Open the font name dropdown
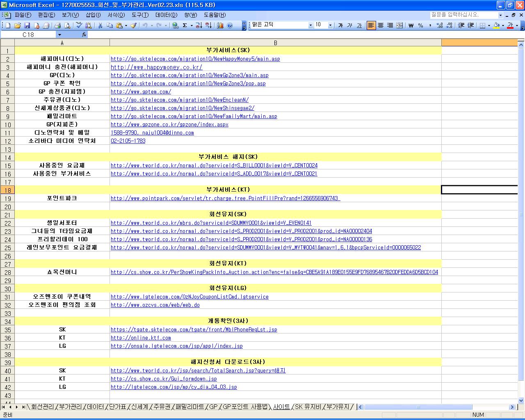The image size is (525, 420). tap(310, 25)
